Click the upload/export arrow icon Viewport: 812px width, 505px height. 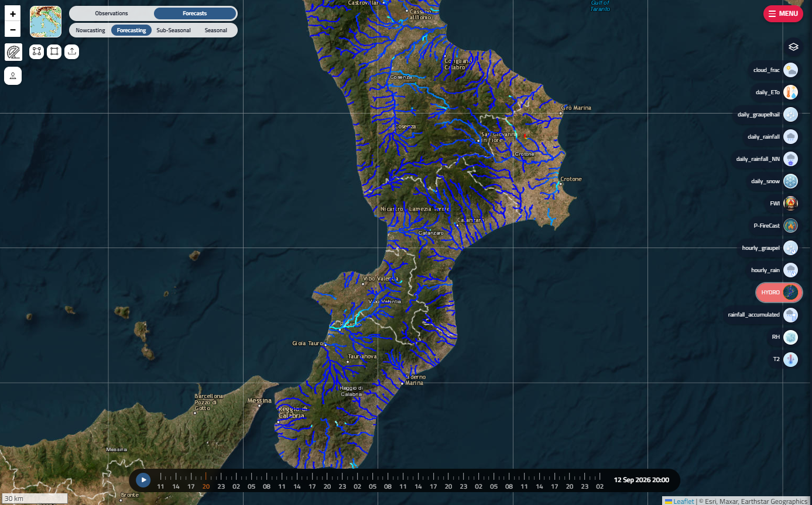pos(72,51)
